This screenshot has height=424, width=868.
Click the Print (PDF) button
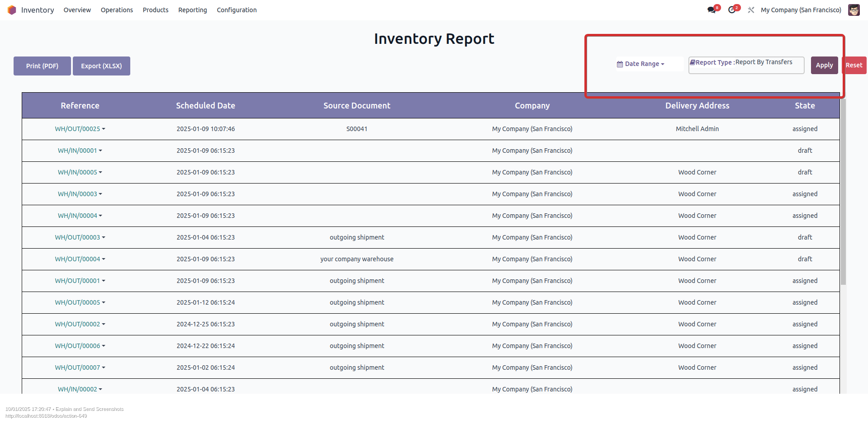(x=42, y=66)
